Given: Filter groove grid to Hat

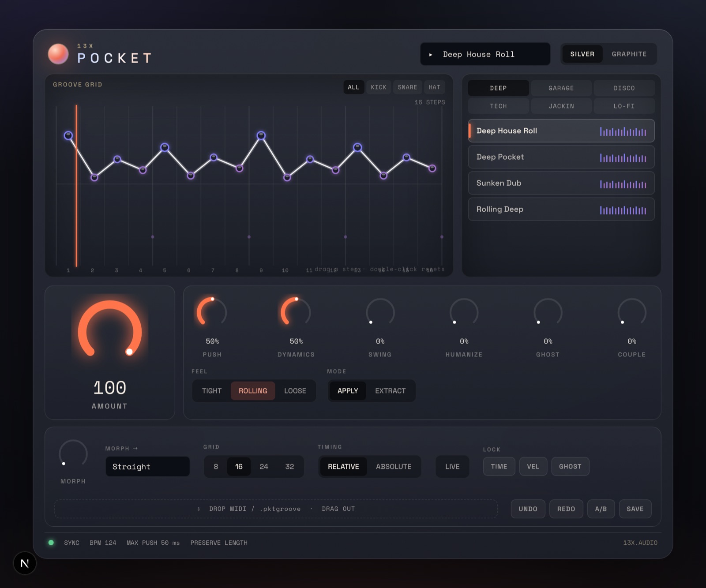Looking at the screenshot, I should coord(434,87).
